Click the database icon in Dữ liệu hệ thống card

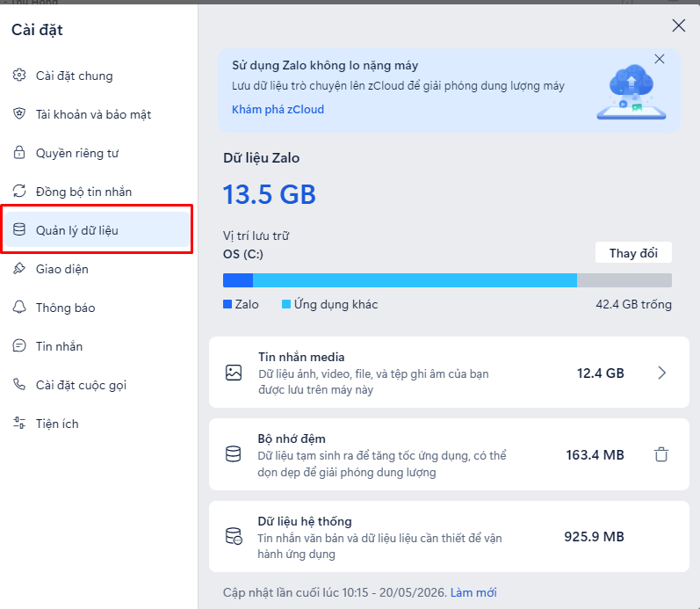[234, 536]
